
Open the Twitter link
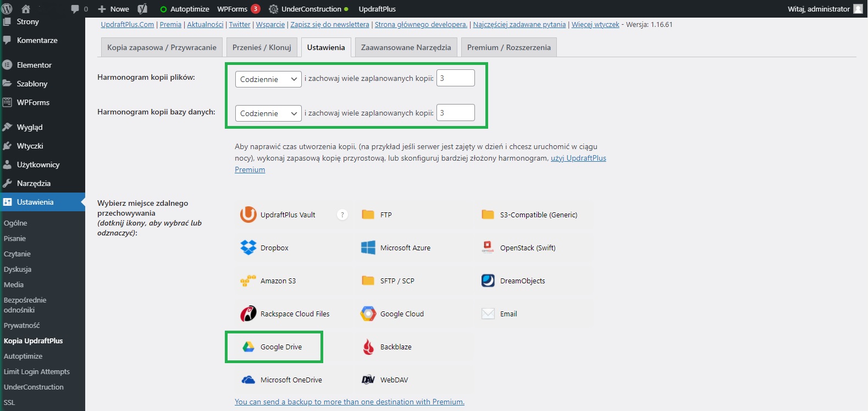click(x=240, y=24)
